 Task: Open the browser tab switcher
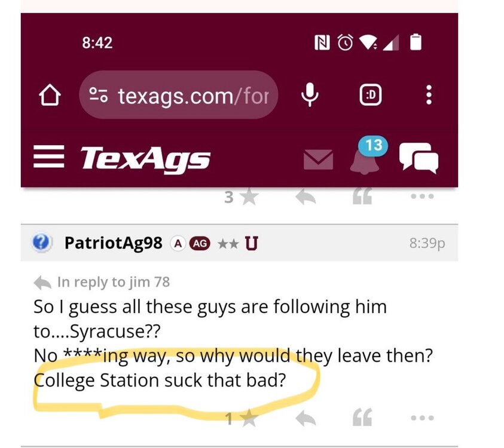[371, 96]
